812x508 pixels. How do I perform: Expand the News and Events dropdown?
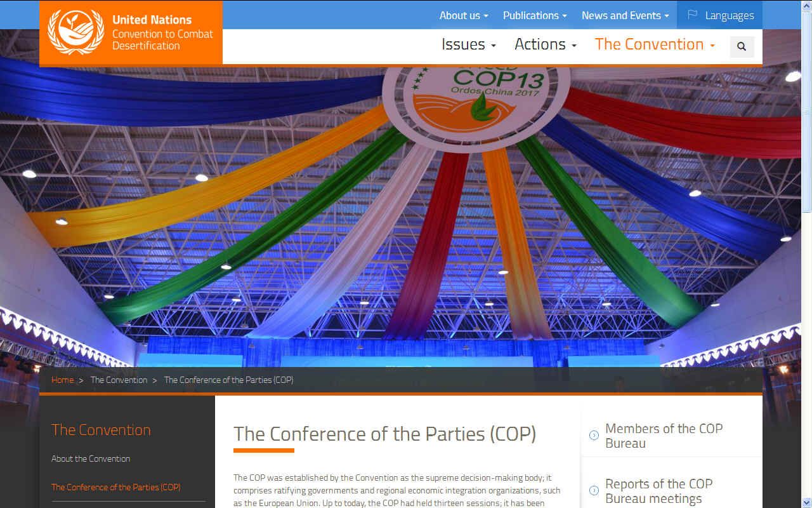click(625, 15)
